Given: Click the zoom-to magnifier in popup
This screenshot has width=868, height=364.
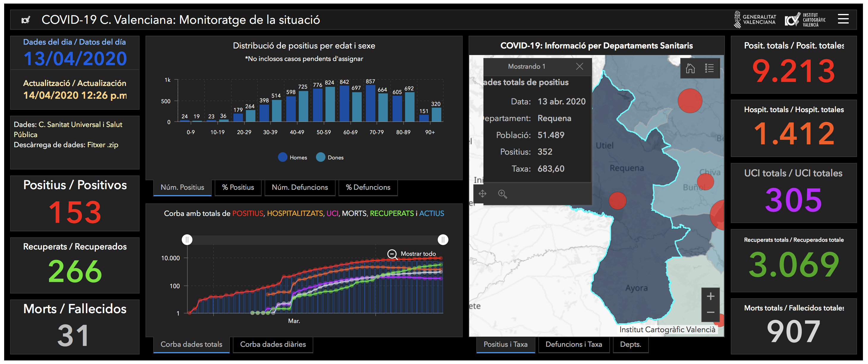Looking at the screenshot, I should point(502,194).
